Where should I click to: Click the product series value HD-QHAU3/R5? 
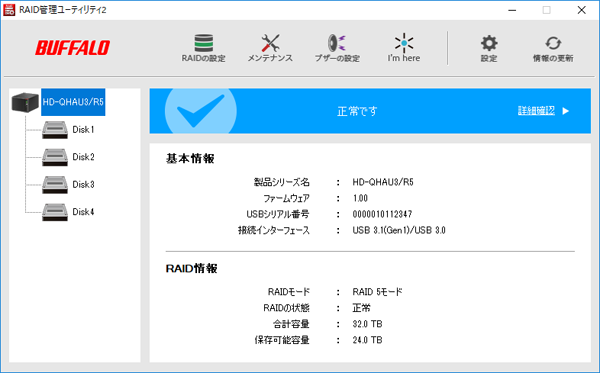click(x=383, y=182)
